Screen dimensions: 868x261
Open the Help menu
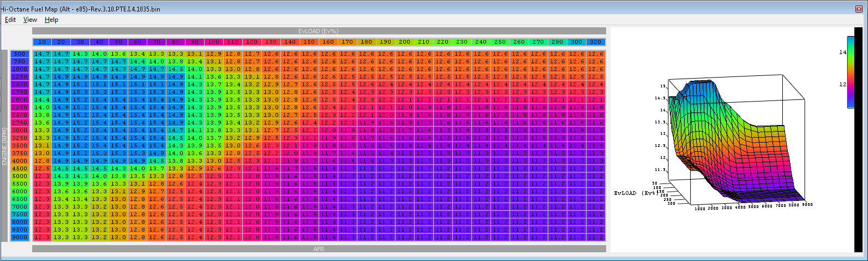coord(51,20)
